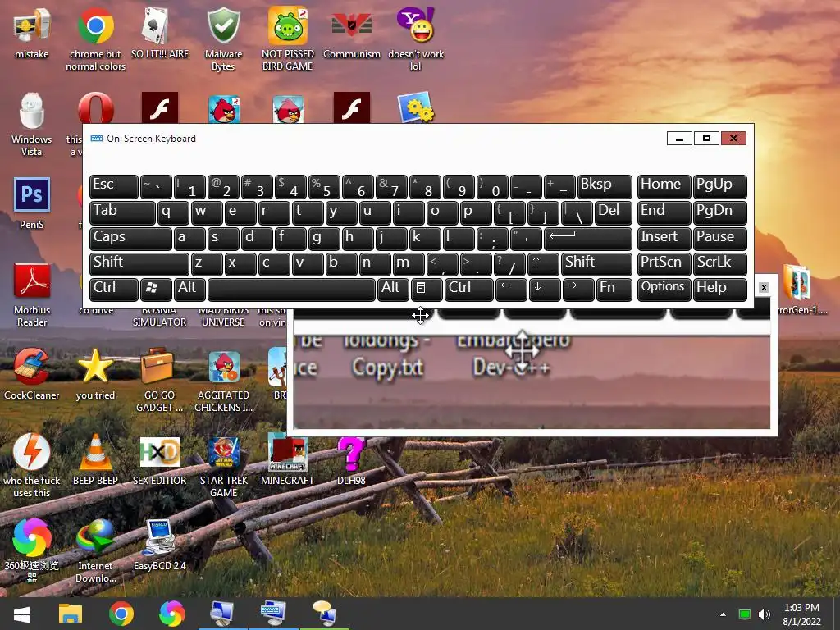The height and width of the screenshot is (630, 840).
Task: Toggle the right Alt key on keyboard
Action: point(393,290)
